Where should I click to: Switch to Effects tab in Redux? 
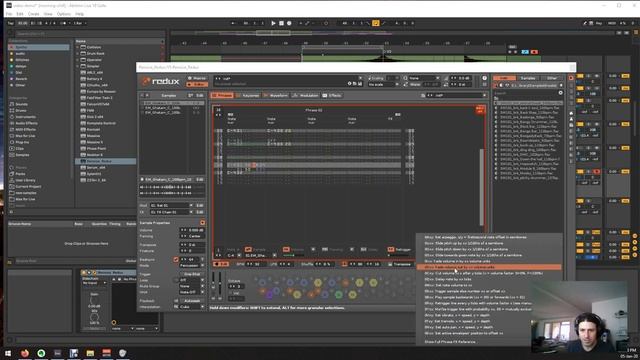[332, 96]
